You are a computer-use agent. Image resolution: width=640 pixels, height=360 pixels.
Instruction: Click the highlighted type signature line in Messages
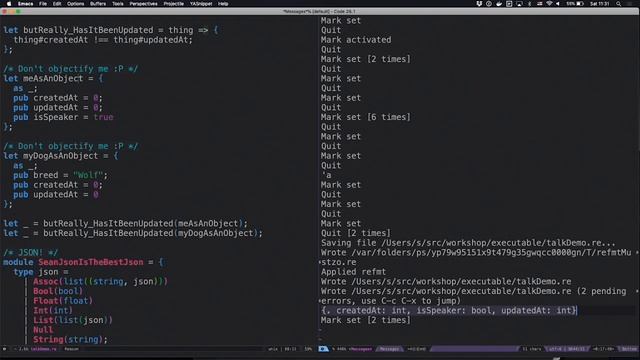(x=449, y=311)
